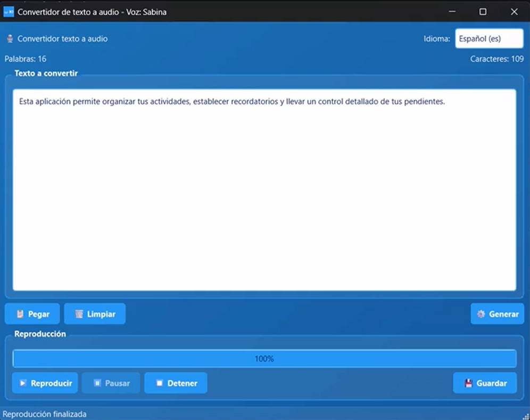Play the audio with the Reproducir button
The image size is (530, 420).
click(45, 383)
